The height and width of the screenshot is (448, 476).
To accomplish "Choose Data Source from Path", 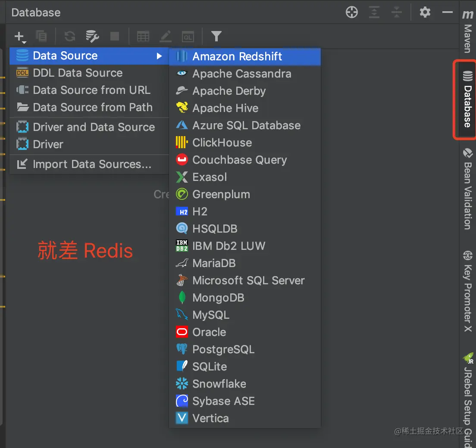I will [89, 107].
